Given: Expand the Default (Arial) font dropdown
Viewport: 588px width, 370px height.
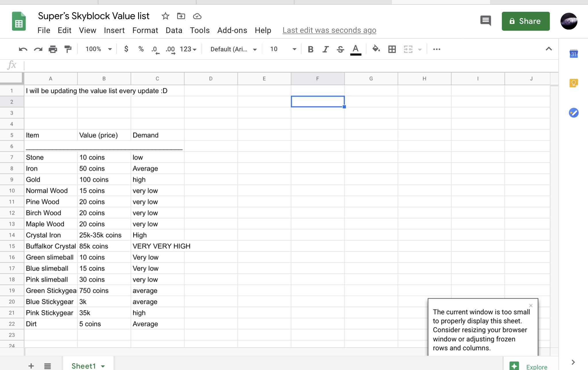Looking at the screenshot, I should 233,49.
